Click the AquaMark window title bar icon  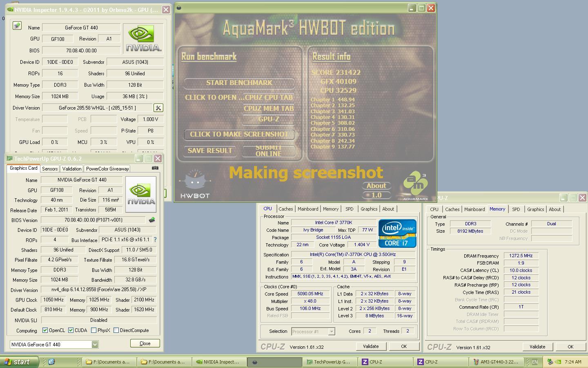(179, 8)
